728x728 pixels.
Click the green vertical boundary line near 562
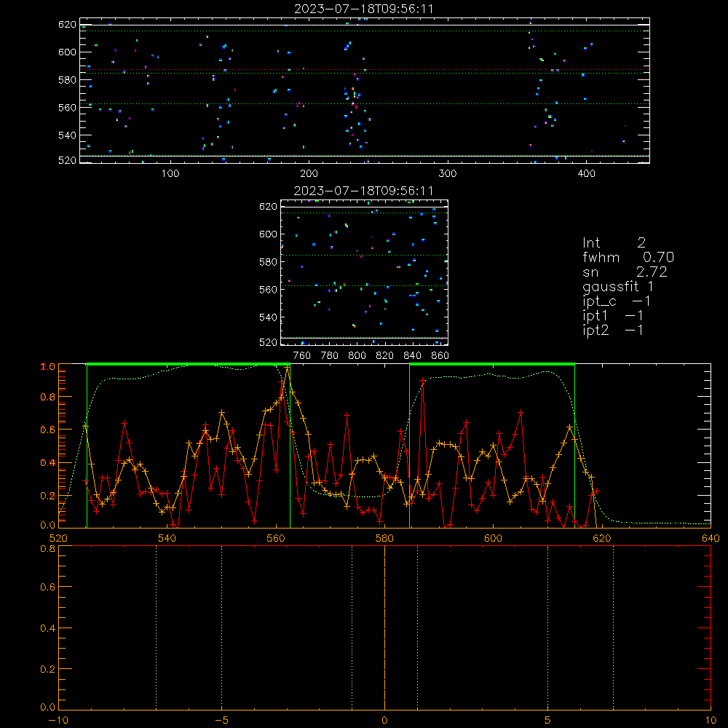290,446
